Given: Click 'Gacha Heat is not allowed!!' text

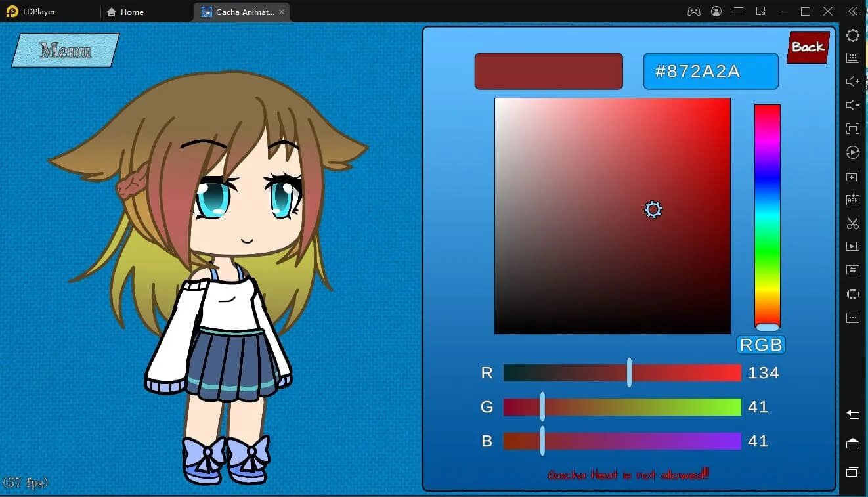Looking at the screenshot, I should pos(628,474).
